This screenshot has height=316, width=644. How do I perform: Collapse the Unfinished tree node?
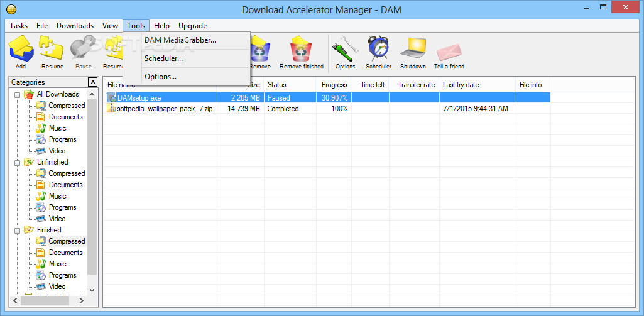[x=17, y=162]
